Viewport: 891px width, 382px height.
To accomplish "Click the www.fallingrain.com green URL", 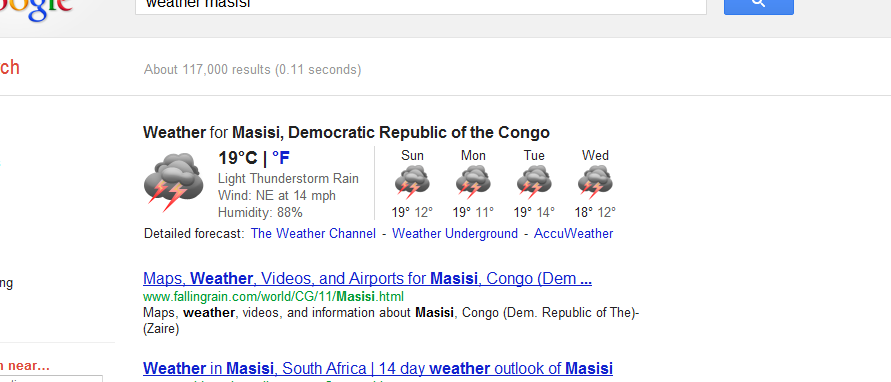I will click(x=273, y=296).
